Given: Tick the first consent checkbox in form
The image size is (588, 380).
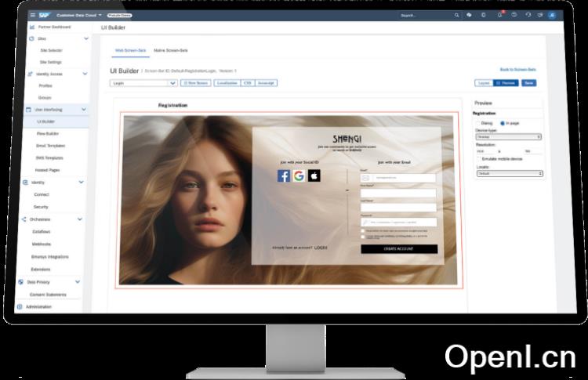Looking at the screenshot, I should tap(363, 231).
